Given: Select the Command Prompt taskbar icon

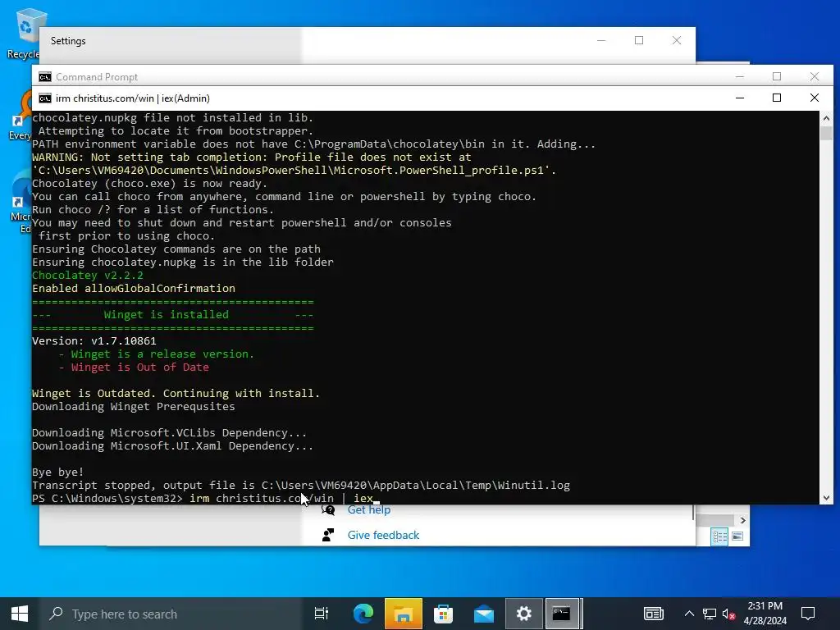Looking at the screenshot, I should click(563, 614).
